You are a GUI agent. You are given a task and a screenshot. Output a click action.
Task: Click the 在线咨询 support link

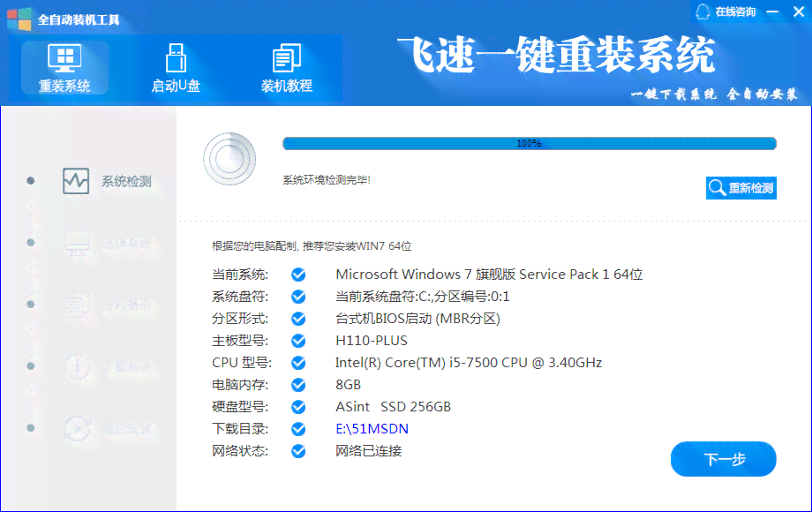[x=735, y=11]
